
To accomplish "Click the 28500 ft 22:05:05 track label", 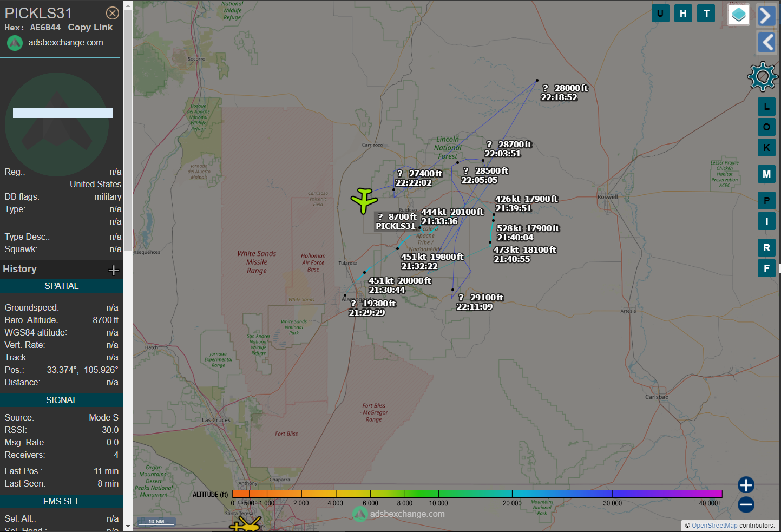I will [485, 175].
